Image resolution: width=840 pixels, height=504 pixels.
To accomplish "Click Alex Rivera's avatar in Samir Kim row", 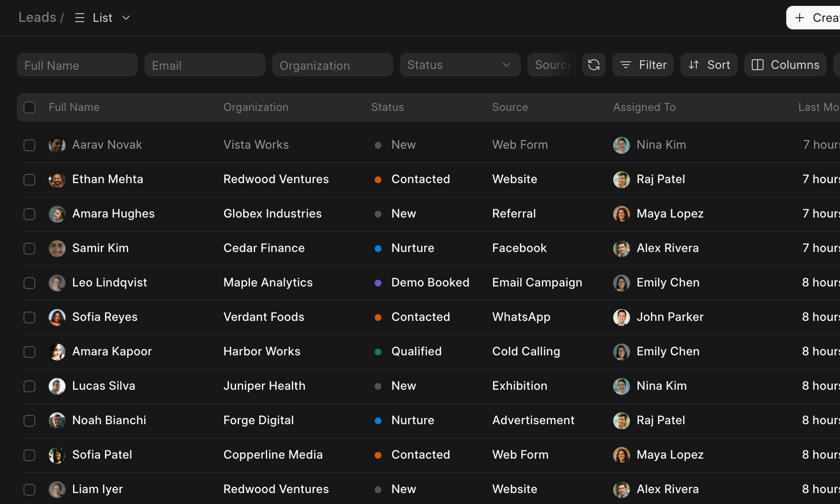I will click(622, 248).
